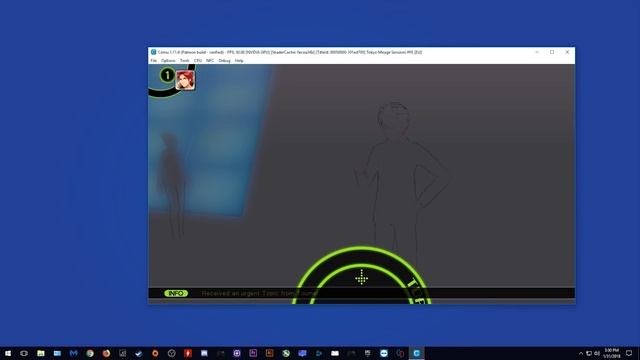Screen dimensions: 640x360
Task: Open the Help menu
Action: tap(239, 60)
